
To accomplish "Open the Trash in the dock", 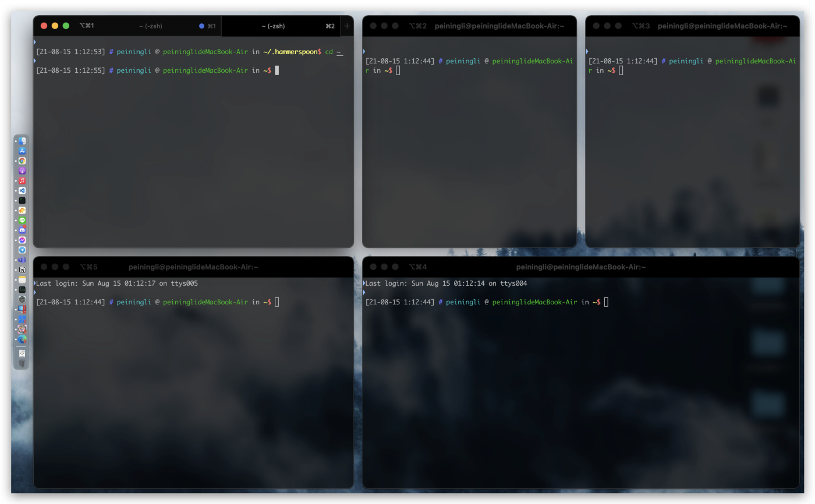I will pos(22,363).
